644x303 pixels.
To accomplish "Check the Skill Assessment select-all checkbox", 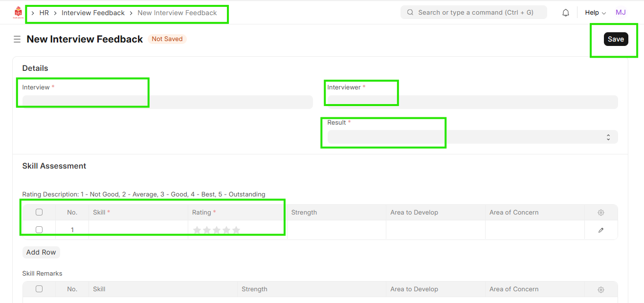I will pos(39,212).
